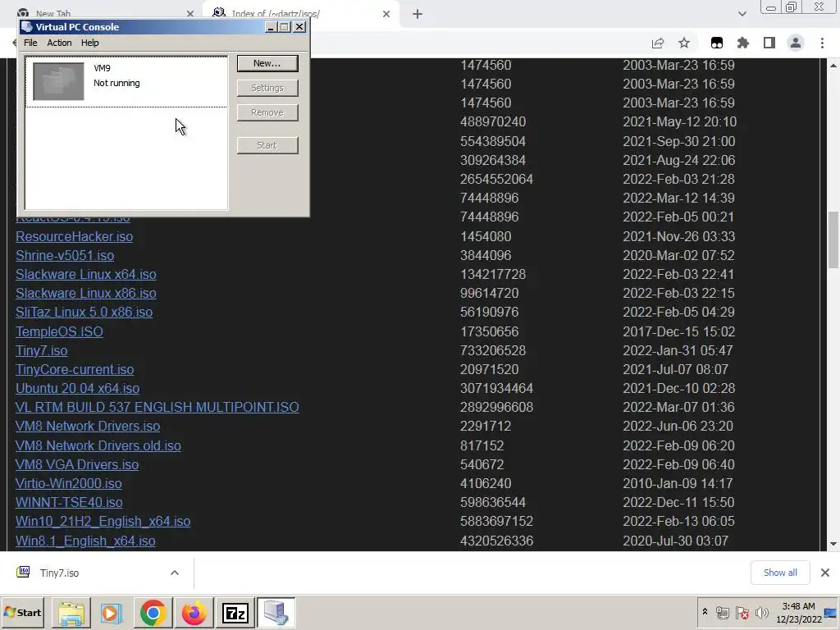This screenshot has width=840, height=630.
Task: Click the Virtual PC Console title bar icon
Action: (27, 27)
